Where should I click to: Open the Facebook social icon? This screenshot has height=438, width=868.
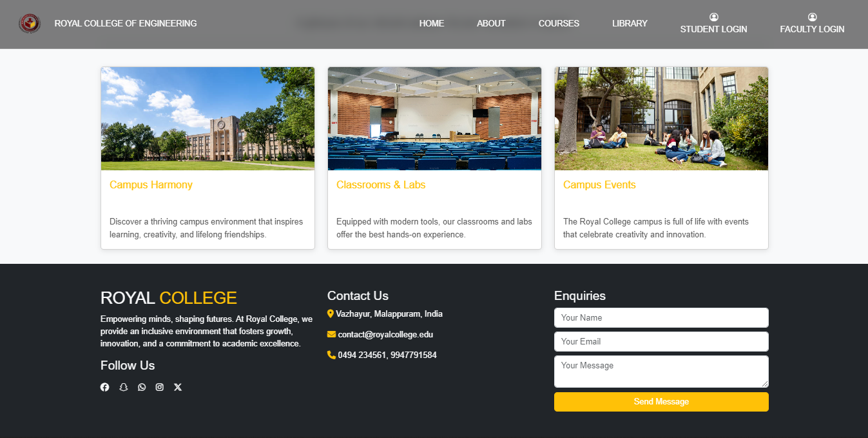(104, 387)
